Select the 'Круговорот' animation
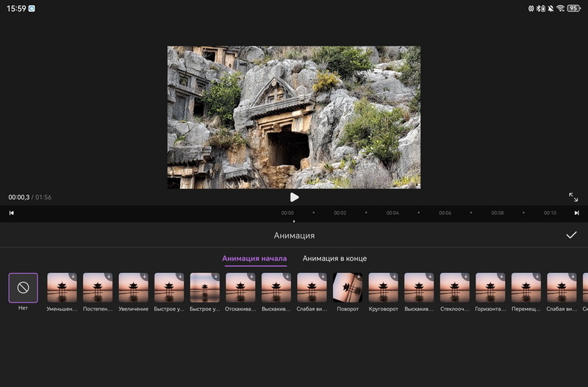The width and height of the screenshot is (588, 387). point(383,288)
